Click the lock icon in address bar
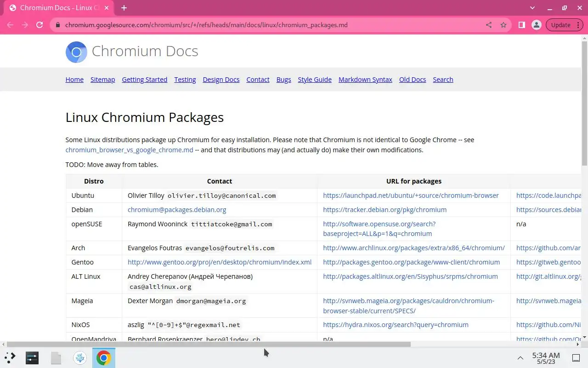Image resolution: width=588 pixels, height=368 pixels. [58, 25]
